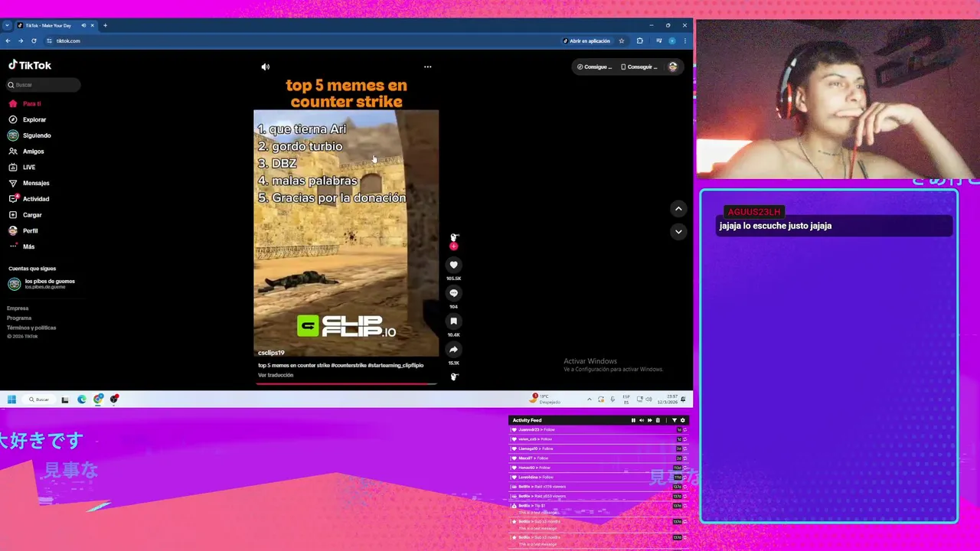Reload the tiktok.com page
Screen dimensions: 980x551
pyautogui.click(x=34, y=41)
